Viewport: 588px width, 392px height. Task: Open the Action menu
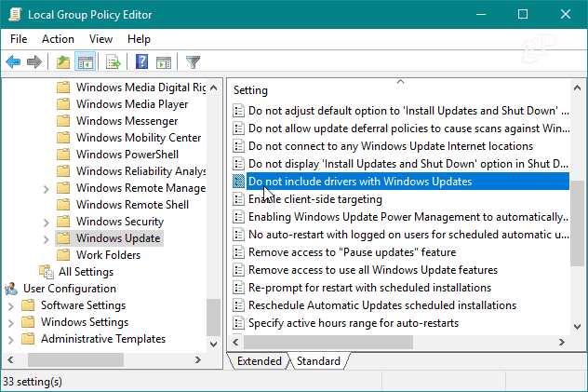click(x=58, y=39)
